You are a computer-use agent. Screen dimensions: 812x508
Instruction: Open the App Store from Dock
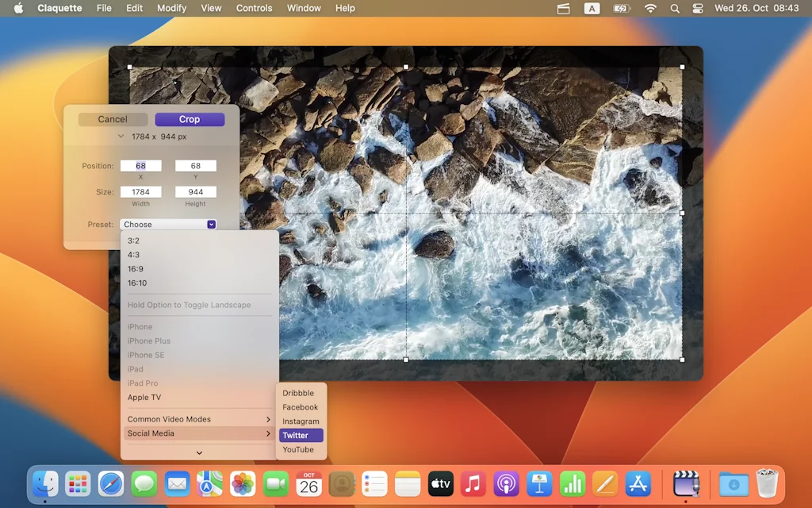coord(638,483)
